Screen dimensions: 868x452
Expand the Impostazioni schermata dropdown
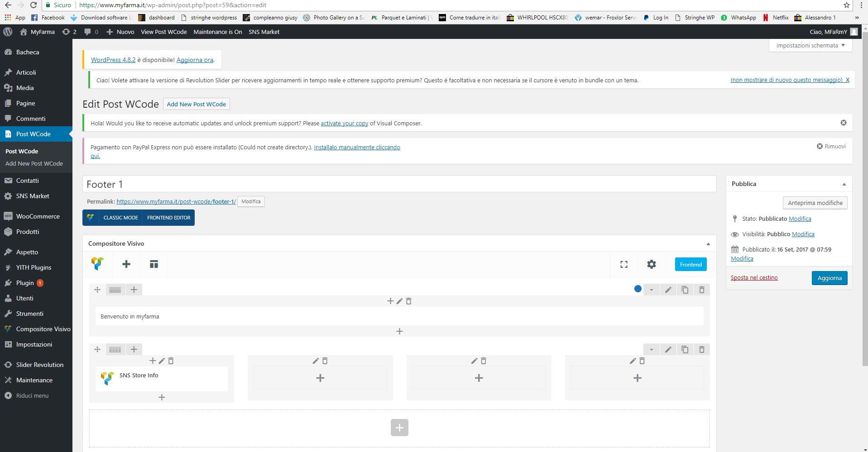(810, 45)
